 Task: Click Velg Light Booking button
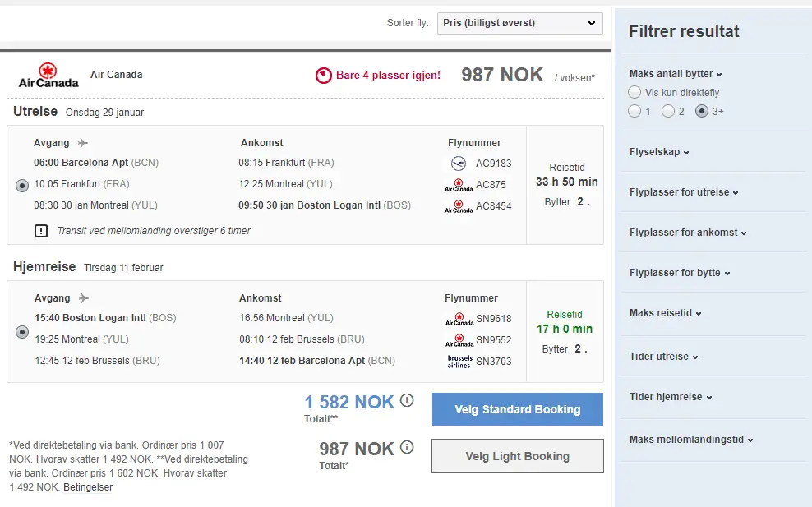517,456
